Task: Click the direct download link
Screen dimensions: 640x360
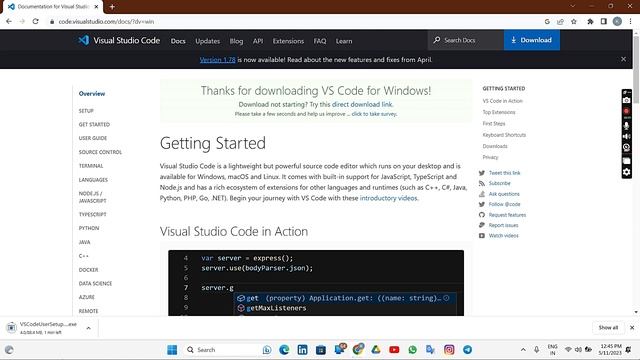Action: pos(362,104)
